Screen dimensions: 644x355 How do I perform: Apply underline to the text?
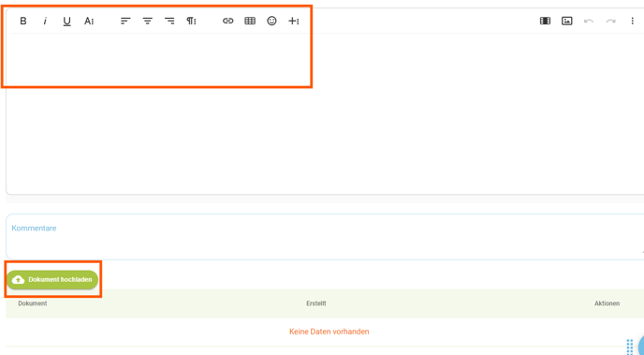click(67, 21)
